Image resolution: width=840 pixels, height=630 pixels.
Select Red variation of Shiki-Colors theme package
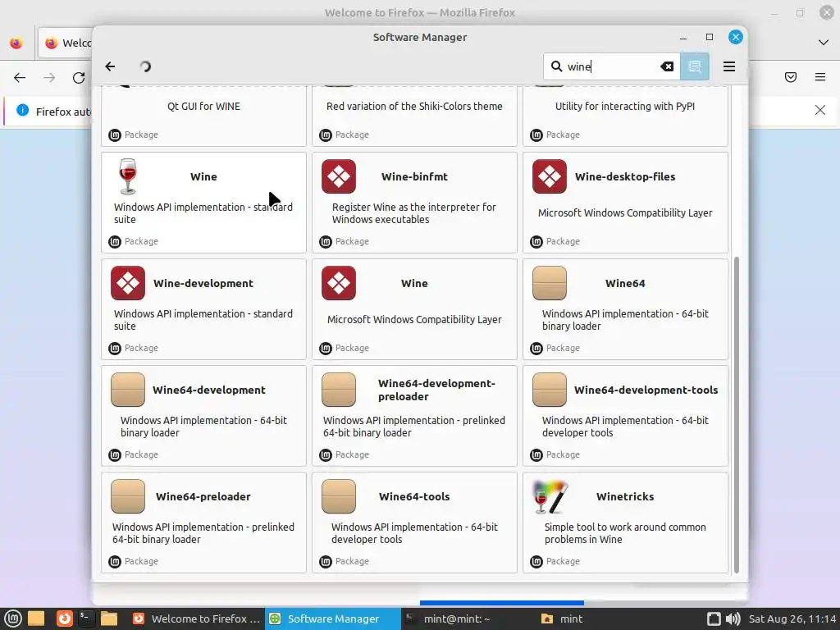pyautogui.click(x=414, y=116)
